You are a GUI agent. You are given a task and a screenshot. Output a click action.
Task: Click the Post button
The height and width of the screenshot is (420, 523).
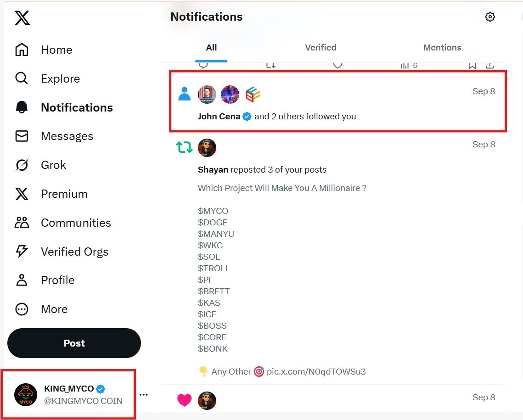coord(74,343)
